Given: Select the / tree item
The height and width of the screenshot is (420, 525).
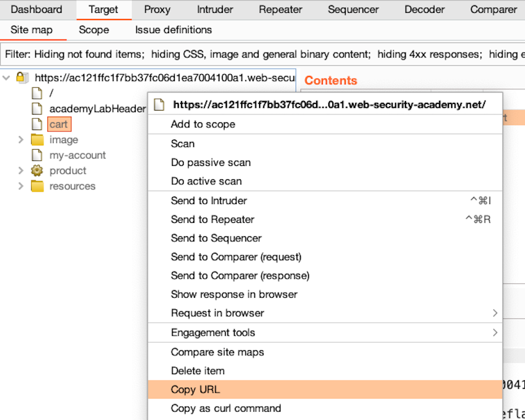Looking at the screenshot, I should point(51,93).
